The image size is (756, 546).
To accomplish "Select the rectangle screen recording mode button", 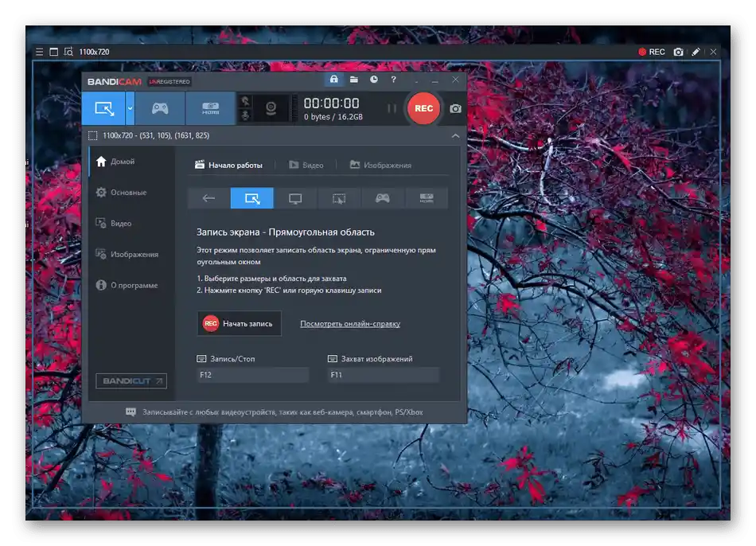I will tap(103, 108).
